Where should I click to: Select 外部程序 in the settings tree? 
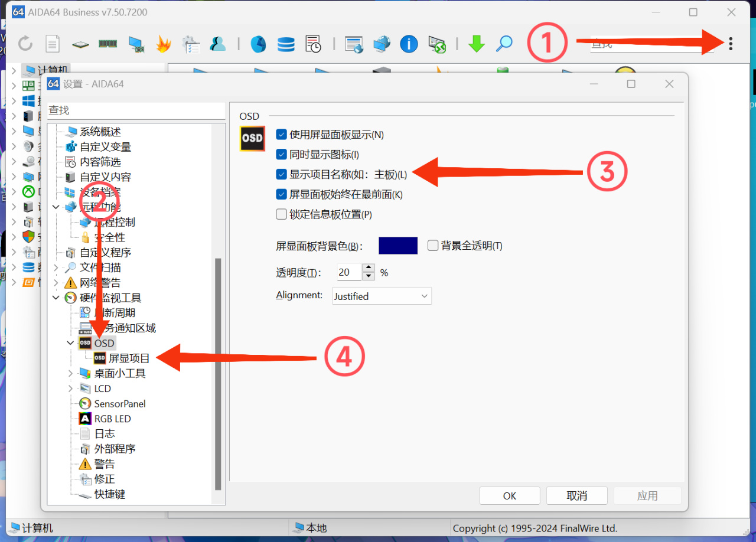[x=115, y=449]
